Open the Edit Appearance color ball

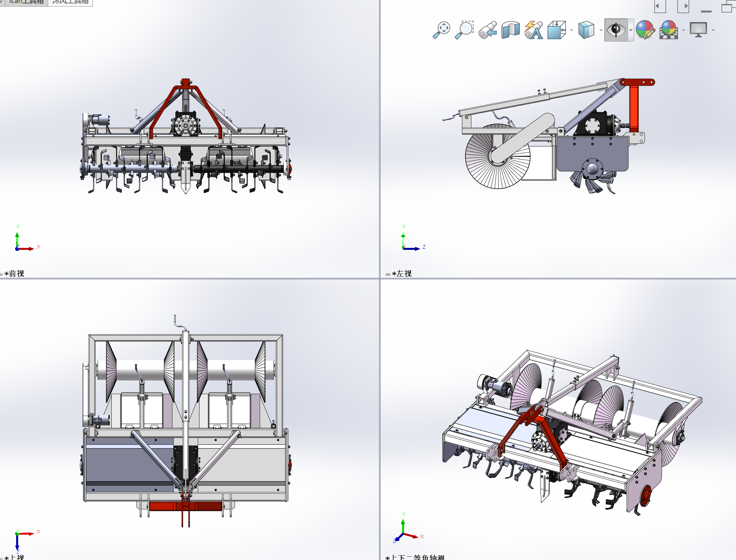pos(645,30)
